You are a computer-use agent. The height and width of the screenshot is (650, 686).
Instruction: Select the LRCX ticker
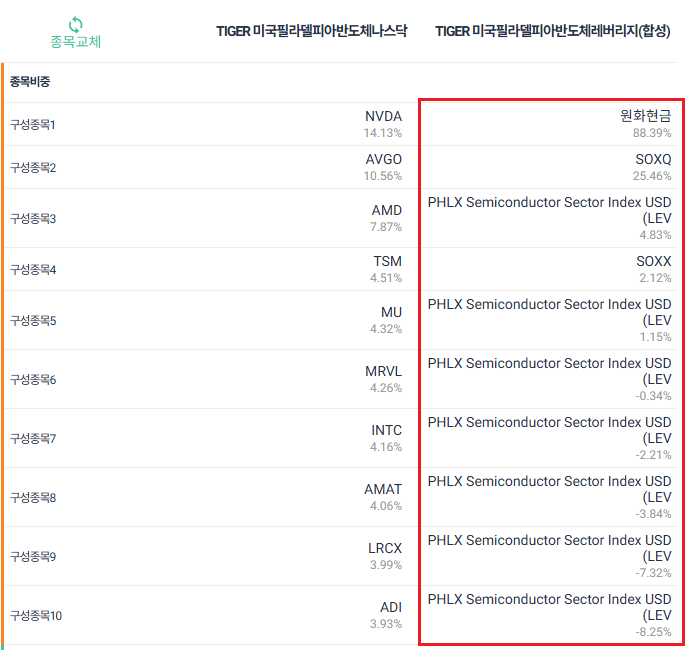click(x=385, y=549)
